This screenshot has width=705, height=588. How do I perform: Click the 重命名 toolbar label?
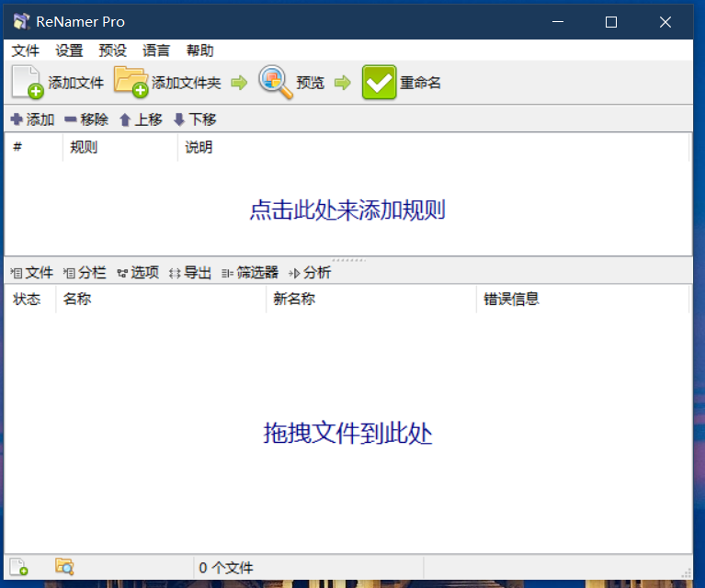pyautogui.click(x=420, y=83)
